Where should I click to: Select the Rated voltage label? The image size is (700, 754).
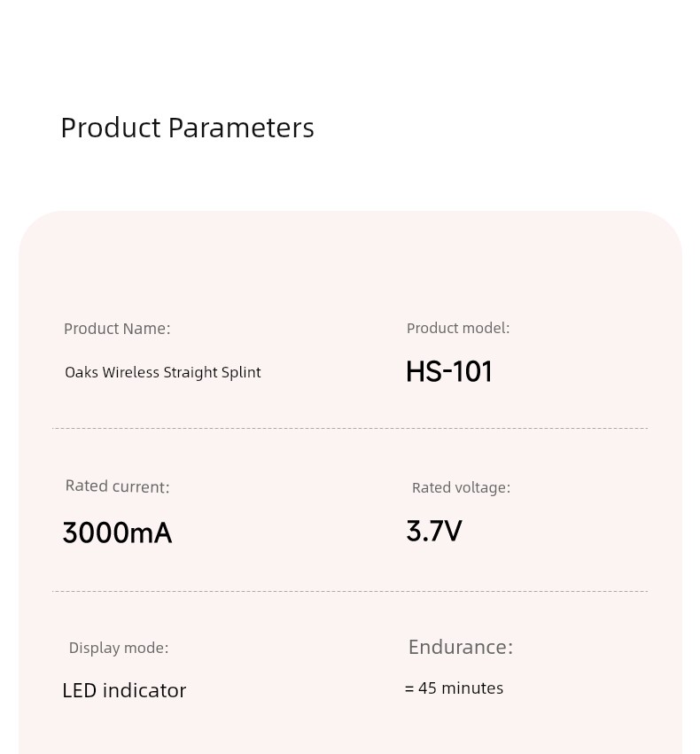click(461, 487)
